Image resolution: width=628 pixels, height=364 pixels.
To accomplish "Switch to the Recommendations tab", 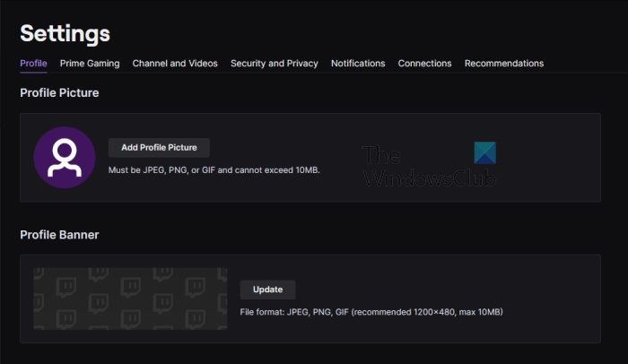I will pos(504,64).
